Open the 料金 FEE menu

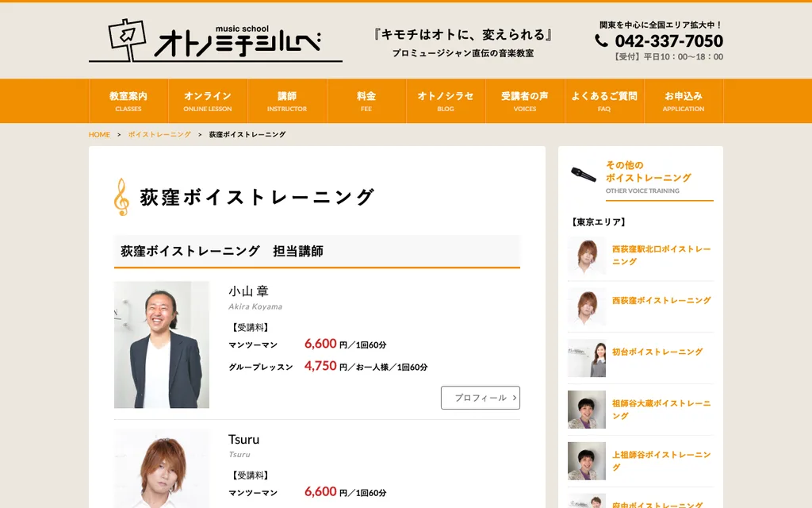tap(366, 101)
